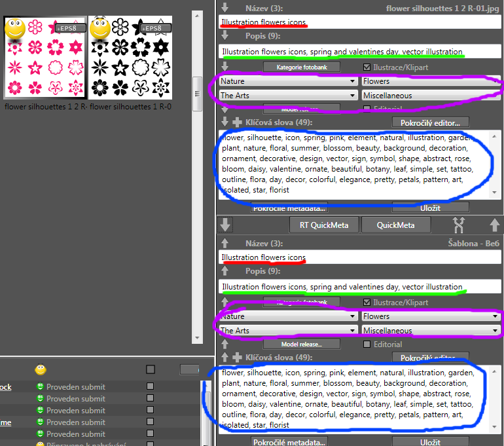The width and height of the screenshot is (504, 446).
Task: Click the up arrow beside Popis in the Šablona panel
Action: pyautogui.click(x=225, y=270)
